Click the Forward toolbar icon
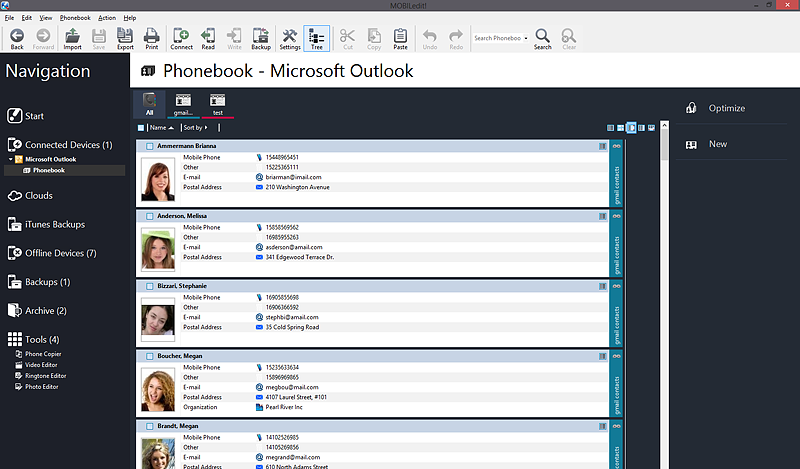The image size is (800, 469). point(43,39)
